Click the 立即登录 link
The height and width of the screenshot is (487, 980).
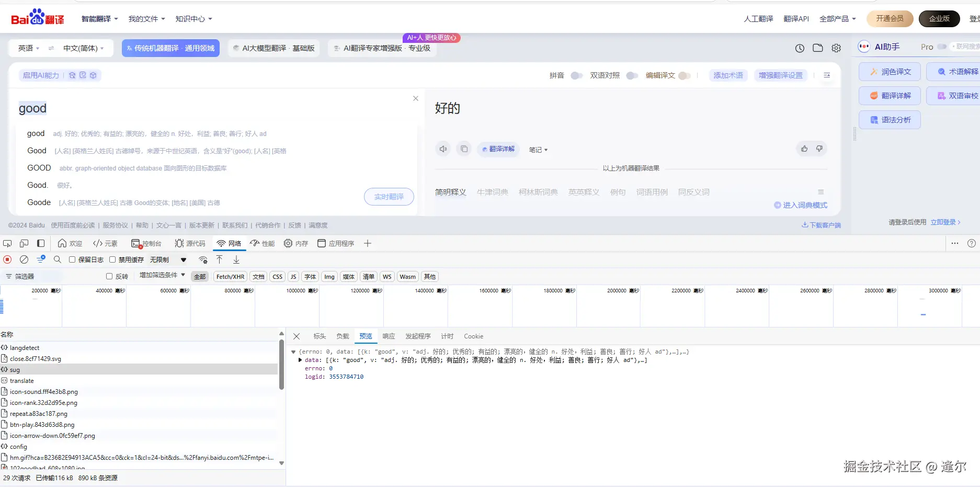944,222
